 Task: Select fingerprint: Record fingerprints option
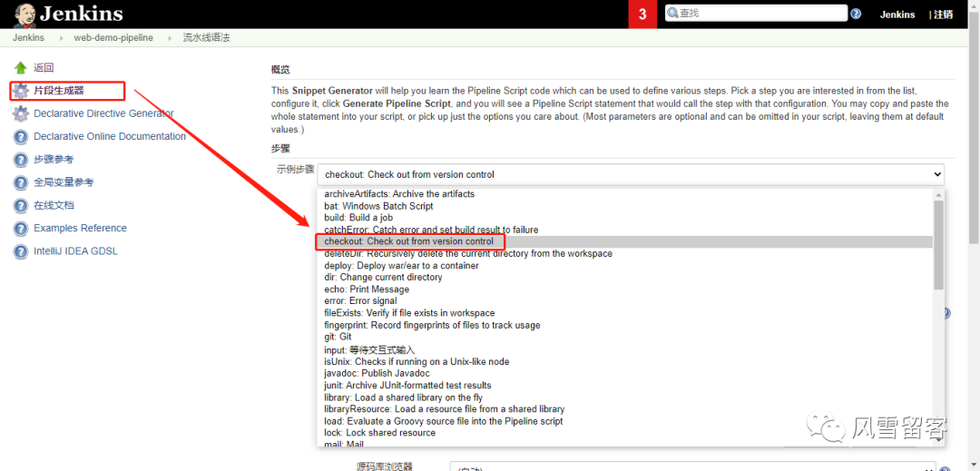tap(625, 326)
